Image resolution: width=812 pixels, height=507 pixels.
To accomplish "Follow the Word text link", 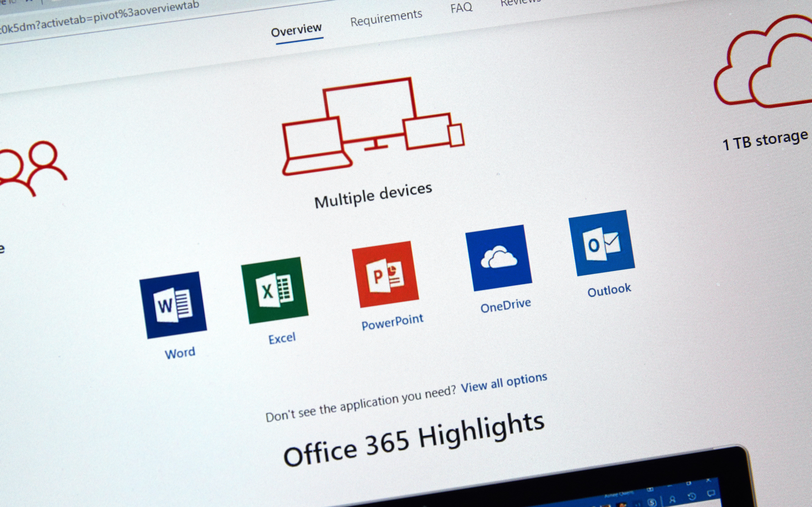I will tap(180, 353).
